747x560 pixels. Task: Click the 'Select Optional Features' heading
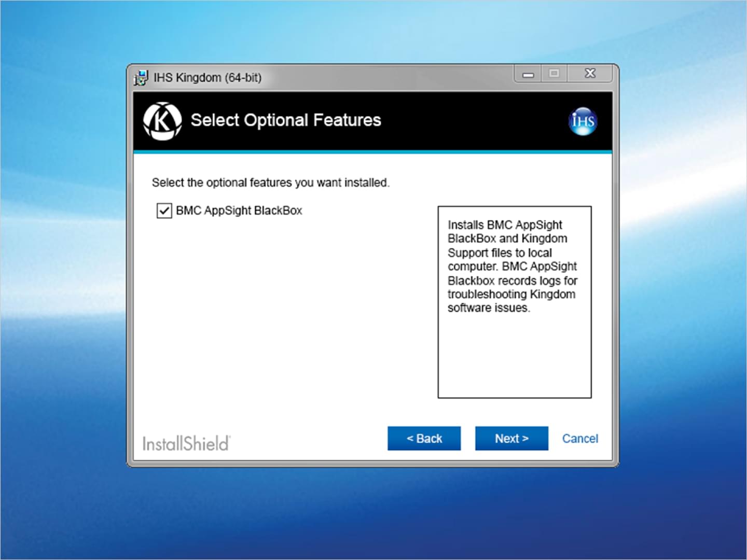pyautogui.click(x=286, y=120)
